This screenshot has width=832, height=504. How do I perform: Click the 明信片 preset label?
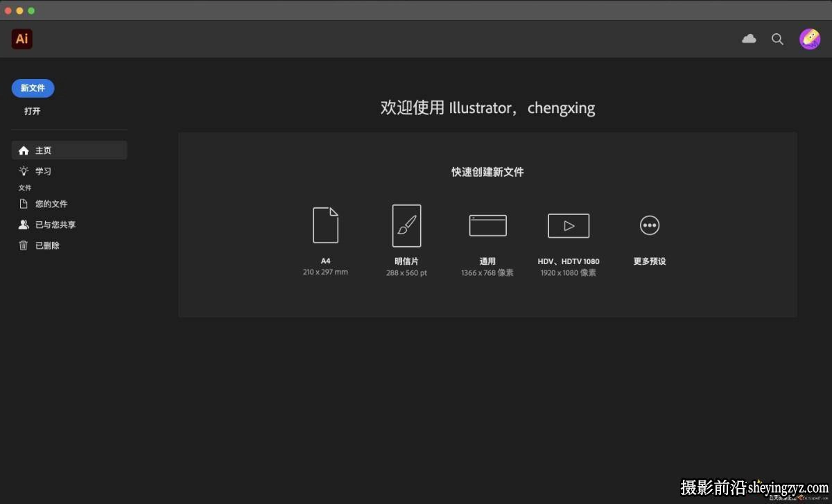coord(406,261)
